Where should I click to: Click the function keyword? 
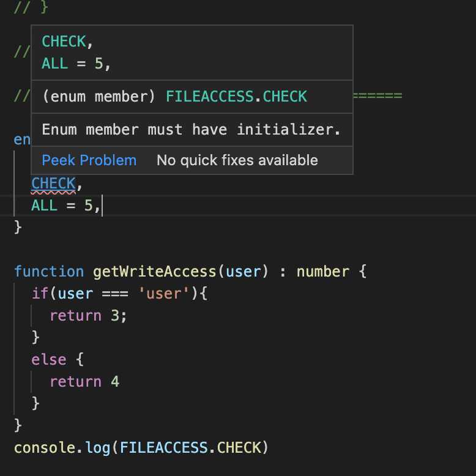pyautogui.click(x=49, y=272)
